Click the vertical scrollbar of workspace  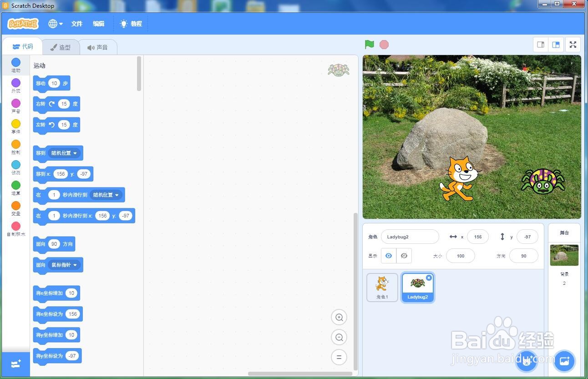356,291
